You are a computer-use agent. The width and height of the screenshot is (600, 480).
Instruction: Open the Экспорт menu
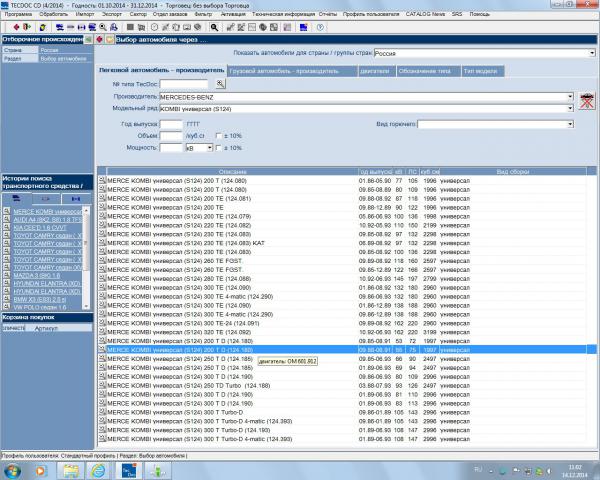(x=112, y=14)
